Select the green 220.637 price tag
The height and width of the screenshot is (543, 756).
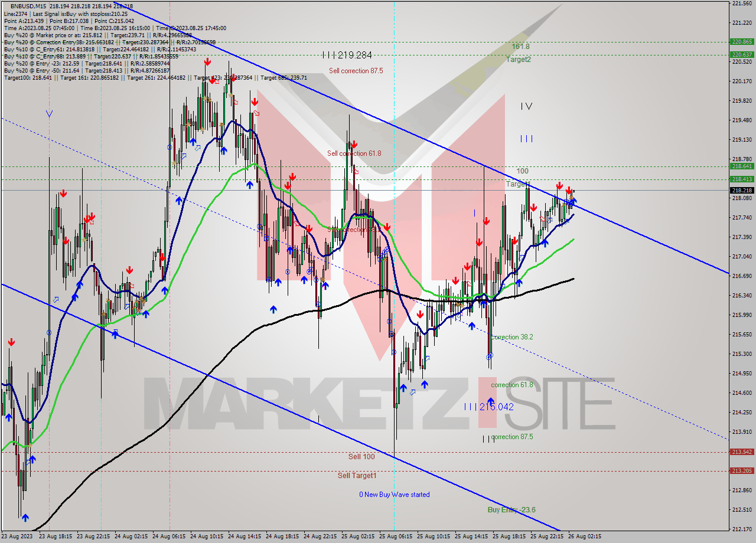(x=742, y=55)
